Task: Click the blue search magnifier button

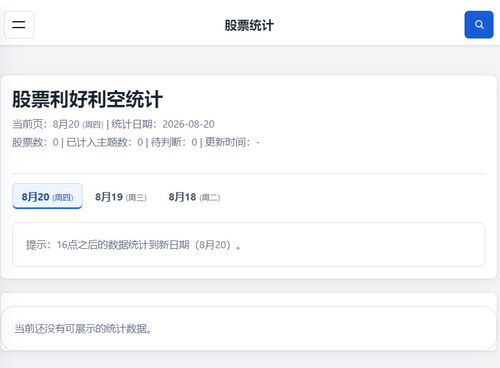Action: (479, 25)
